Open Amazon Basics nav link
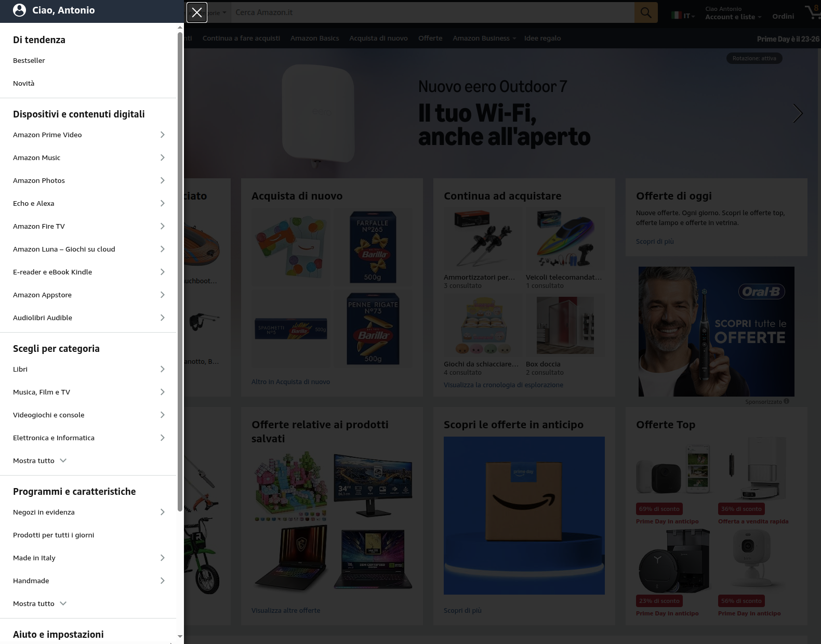This screenshot has height=644, width=821. (x=315, y=38)
